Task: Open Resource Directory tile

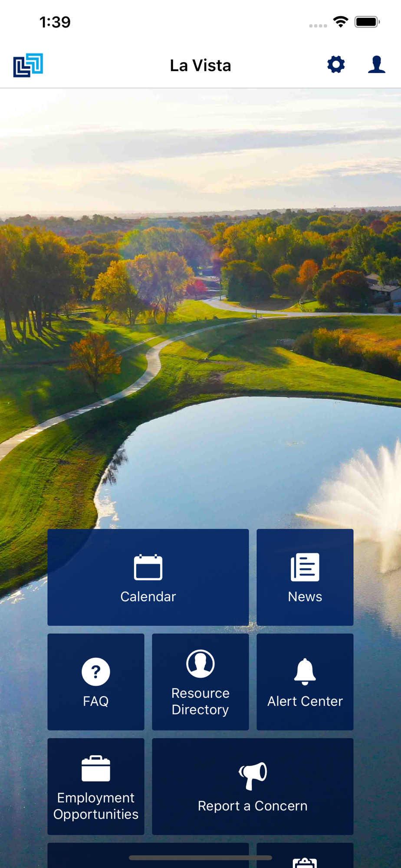Action: tap(200, 682)
